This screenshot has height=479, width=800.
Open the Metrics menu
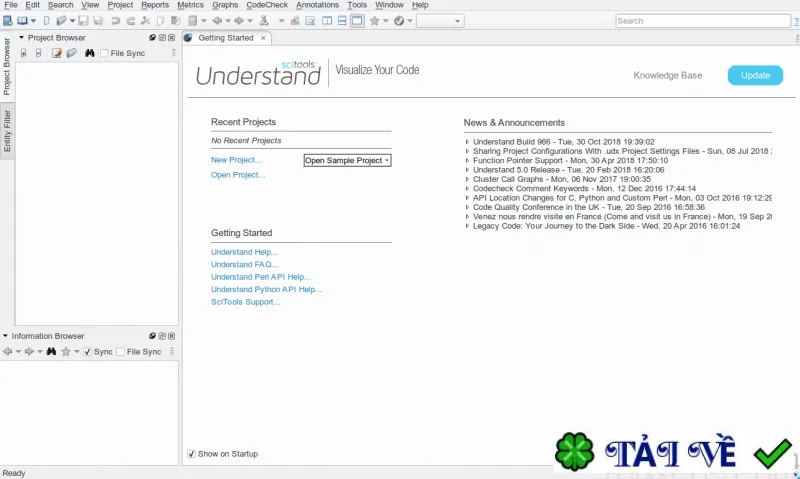pyautogui.click(x=190, y=5)
